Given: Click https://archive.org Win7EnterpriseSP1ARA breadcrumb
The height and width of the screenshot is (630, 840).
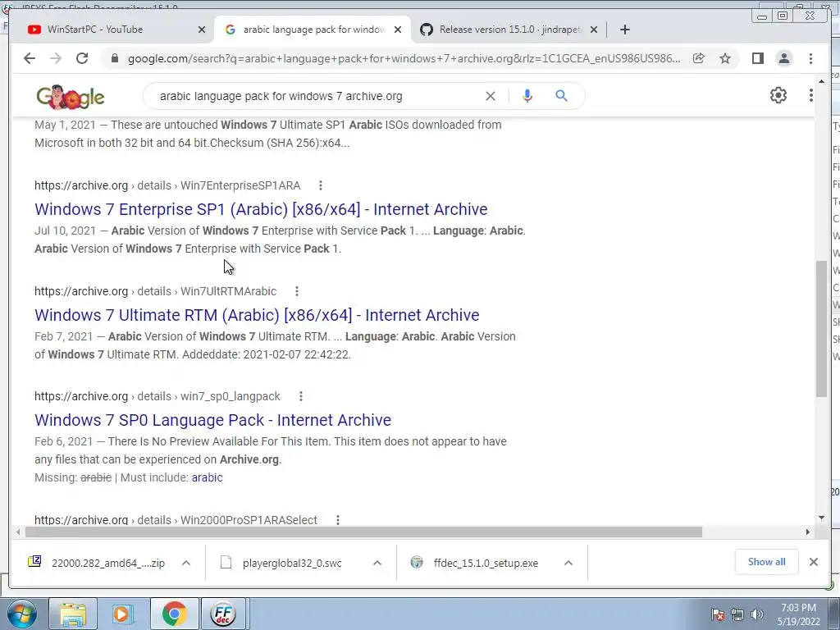Looking at the screenshot, I should 167,185.
